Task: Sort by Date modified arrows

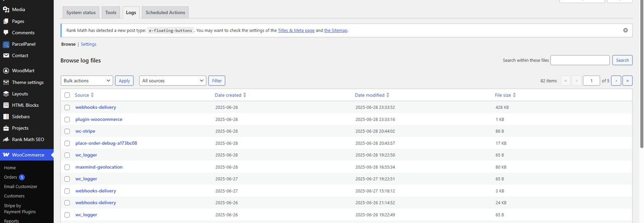Action: [388, 95]
